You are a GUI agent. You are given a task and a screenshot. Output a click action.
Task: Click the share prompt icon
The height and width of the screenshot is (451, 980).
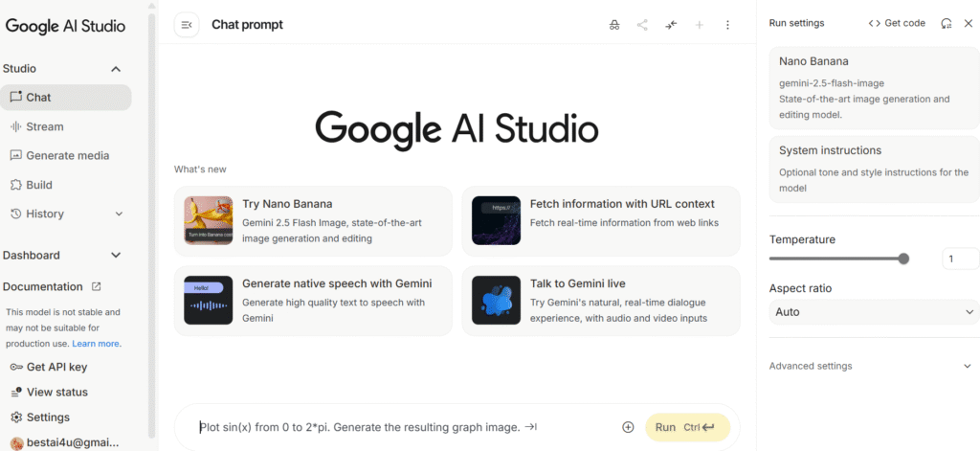click(x=642, y=25)
